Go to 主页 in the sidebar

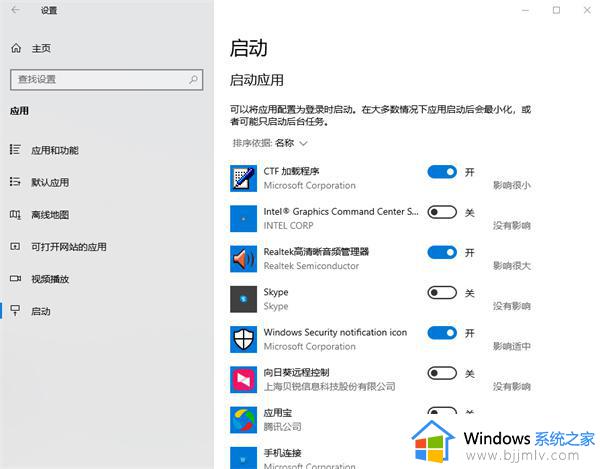[x=41, y=48]
